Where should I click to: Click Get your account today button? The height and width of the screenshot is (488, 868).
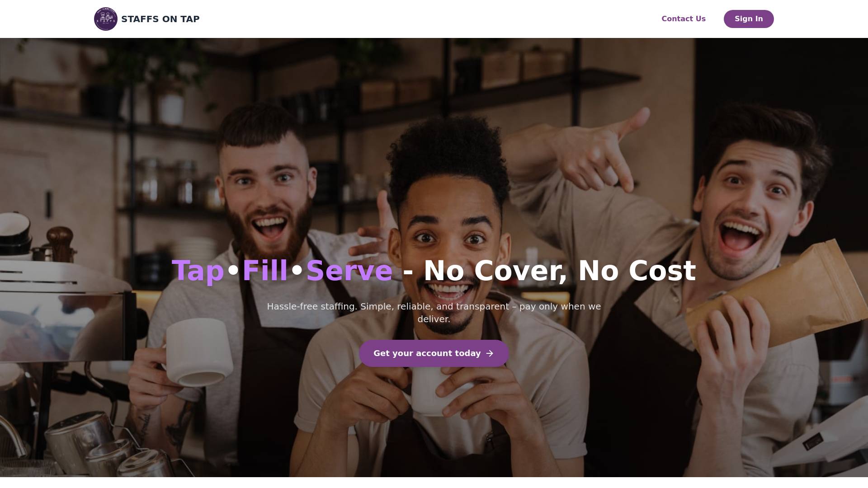pos(434,353)
